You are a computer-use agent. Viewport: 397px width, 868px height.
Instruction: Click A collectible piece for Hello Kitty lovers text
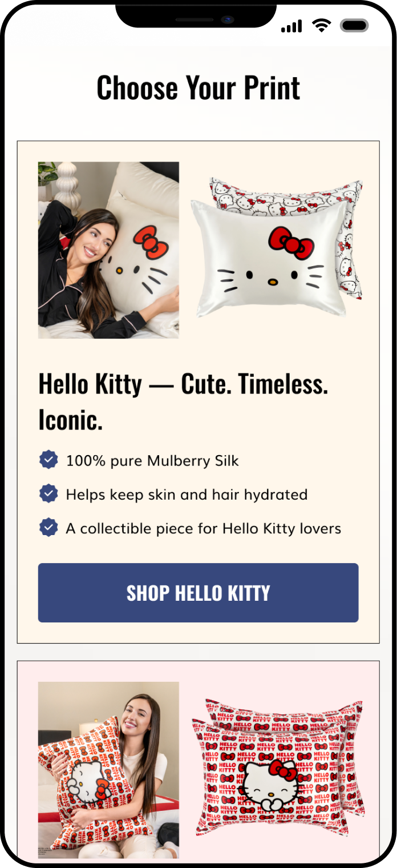coord(204,528)
